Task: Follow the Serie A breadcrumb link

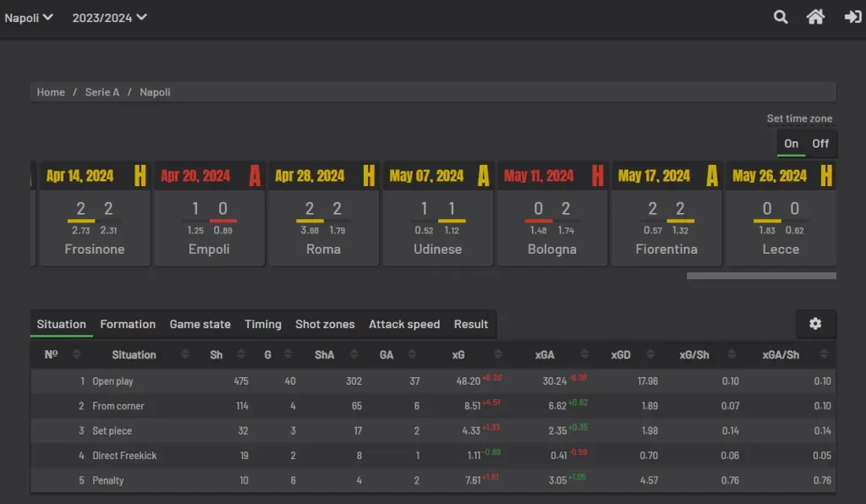Action: [102, 92]
